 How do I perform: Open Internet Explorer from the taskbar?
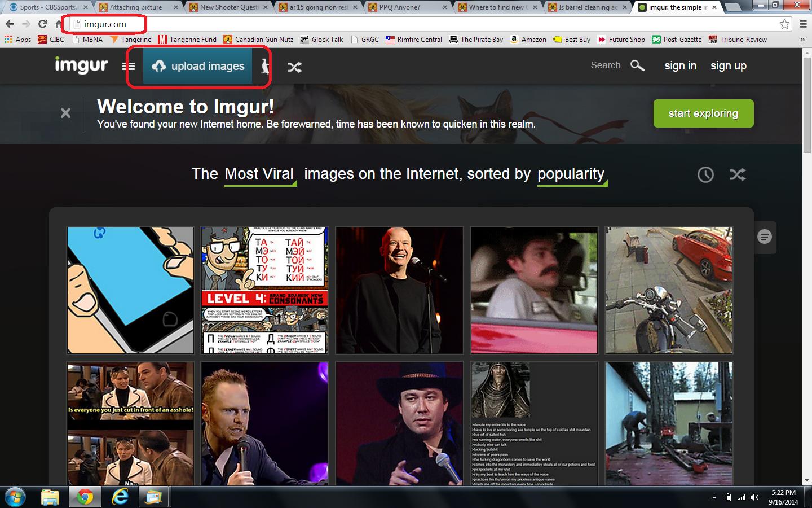(x=120, y=497)
